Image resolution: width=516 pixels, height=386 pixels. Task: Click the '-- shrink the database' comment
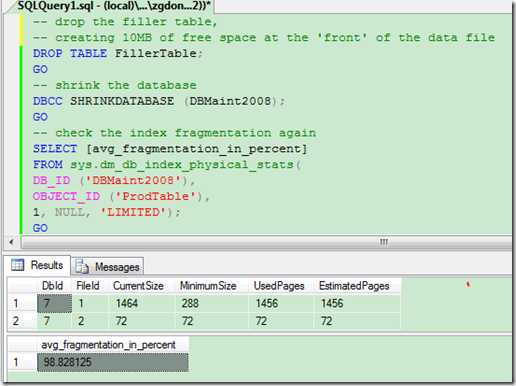click(x=115, y=85)
